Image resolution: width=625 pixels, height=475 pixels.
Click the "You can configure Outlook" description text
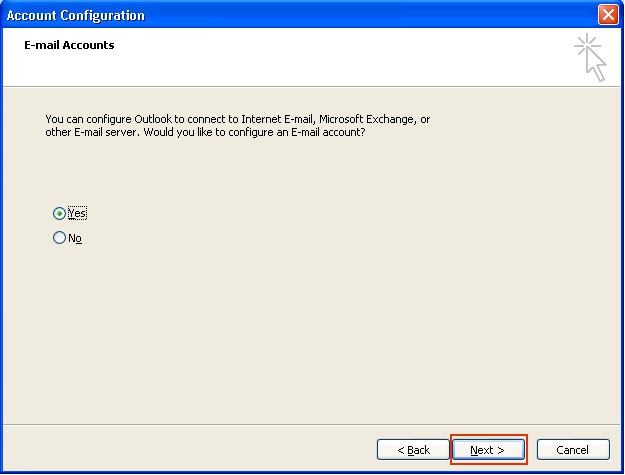point(238,126)
